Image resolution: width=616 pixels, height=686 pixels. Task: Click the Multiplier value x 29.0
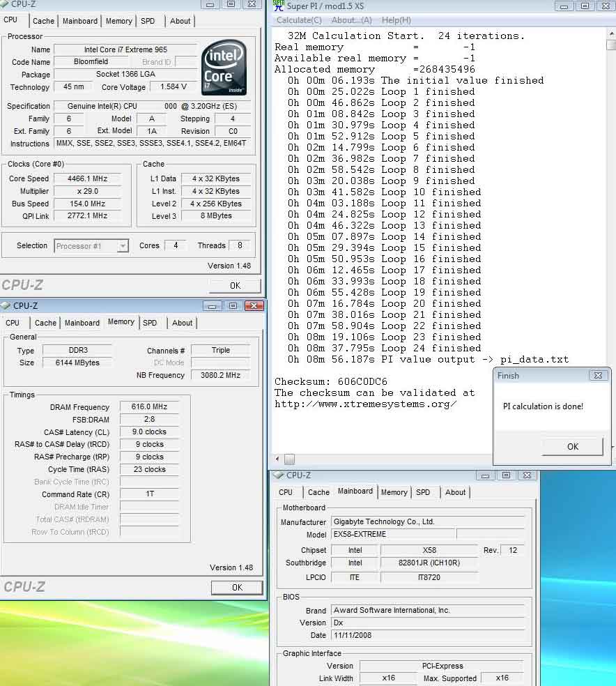(x=87, y=191)
